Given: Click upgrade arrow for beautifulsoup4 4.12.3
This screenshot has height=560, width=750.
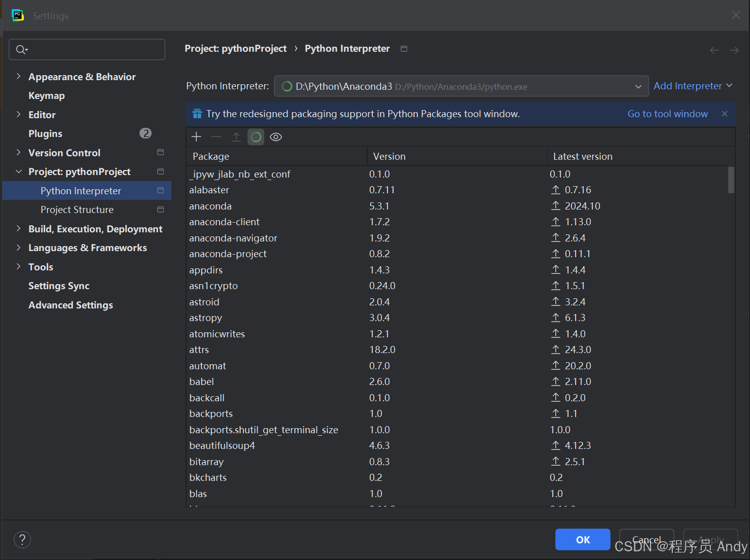Looking at the screenshot, I should [x=556, y=445].
